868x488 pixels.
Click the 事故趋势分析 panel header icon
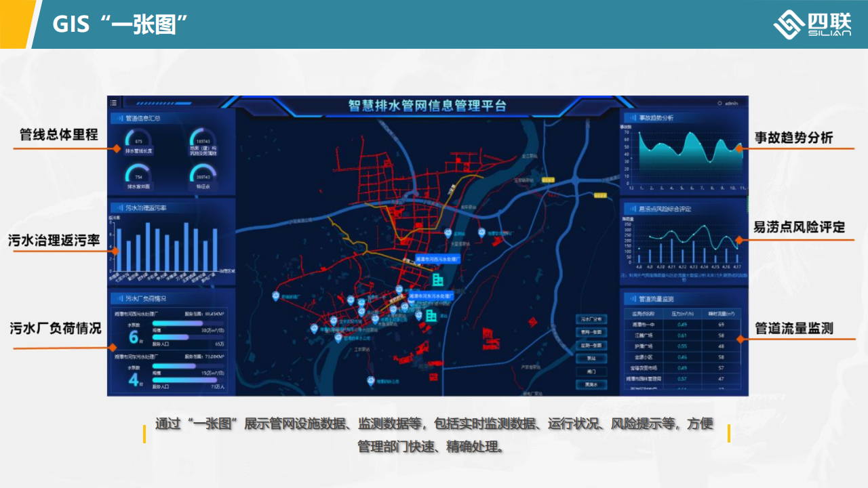point(632,118)
